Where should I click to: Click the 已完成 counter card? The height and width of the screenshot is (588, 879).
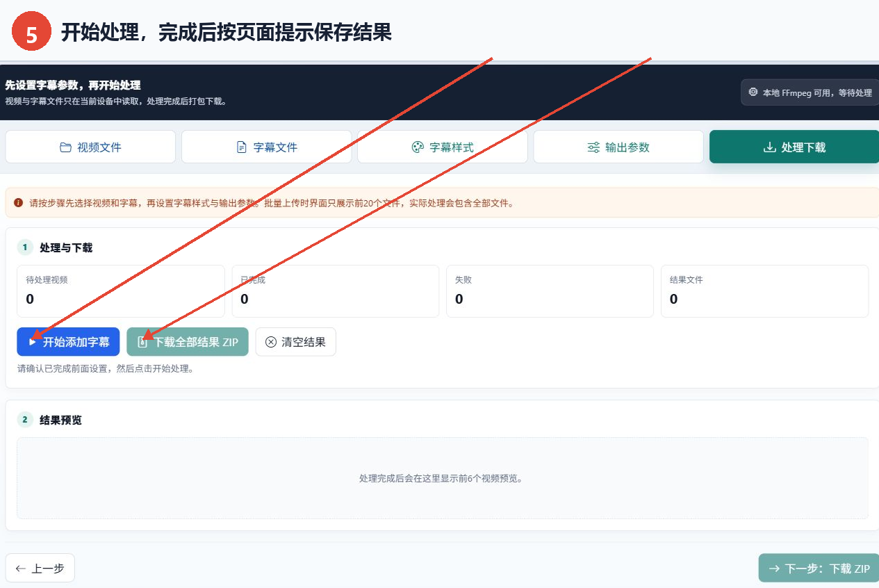[336, 291]
